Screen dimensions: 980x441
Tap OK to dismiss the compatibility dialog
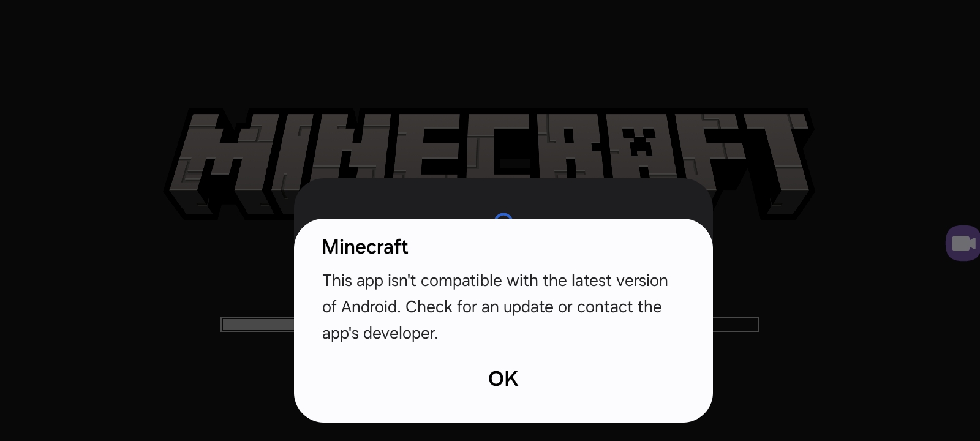pyautogui.click(x=503, y=379)
